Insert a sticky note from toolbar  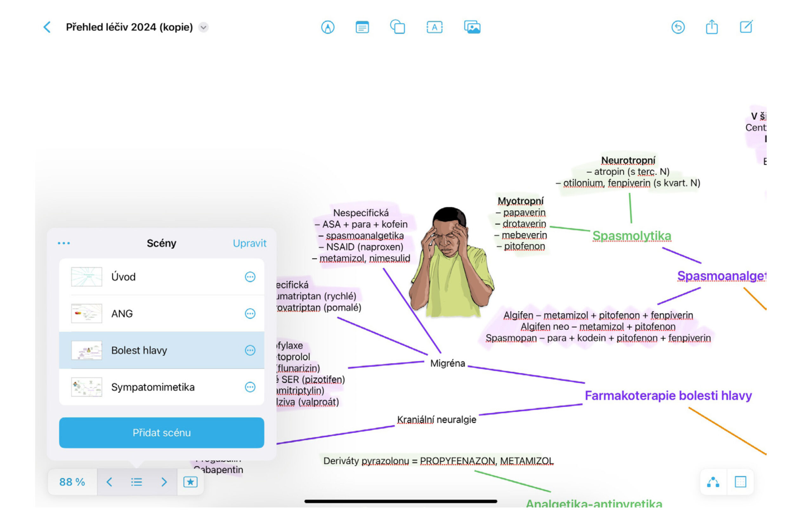[362, 27]
